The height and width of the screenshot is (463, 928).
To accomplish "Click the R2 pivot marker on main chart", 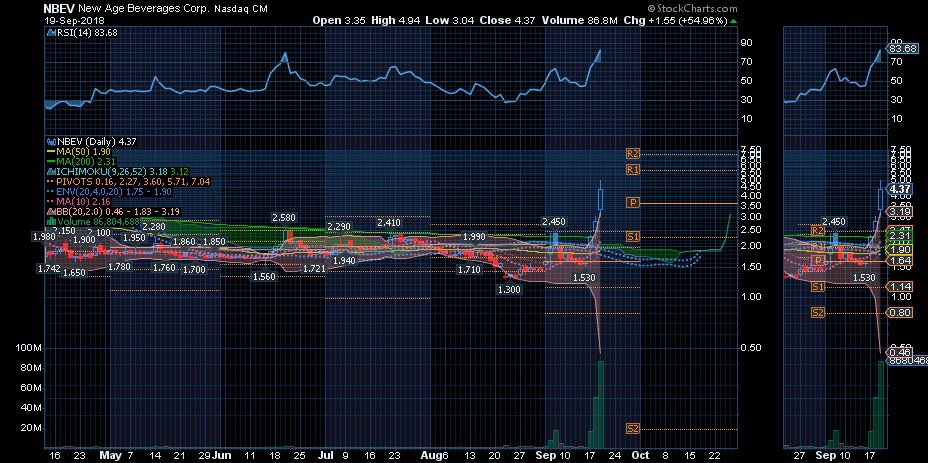I will coord(633,153).
